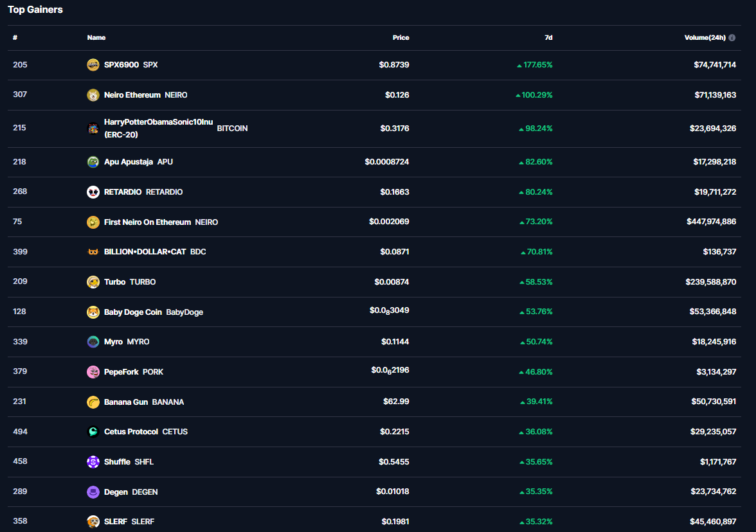
Task: Click the Volume(24h) info icon
Action: [x=732, y=38]
